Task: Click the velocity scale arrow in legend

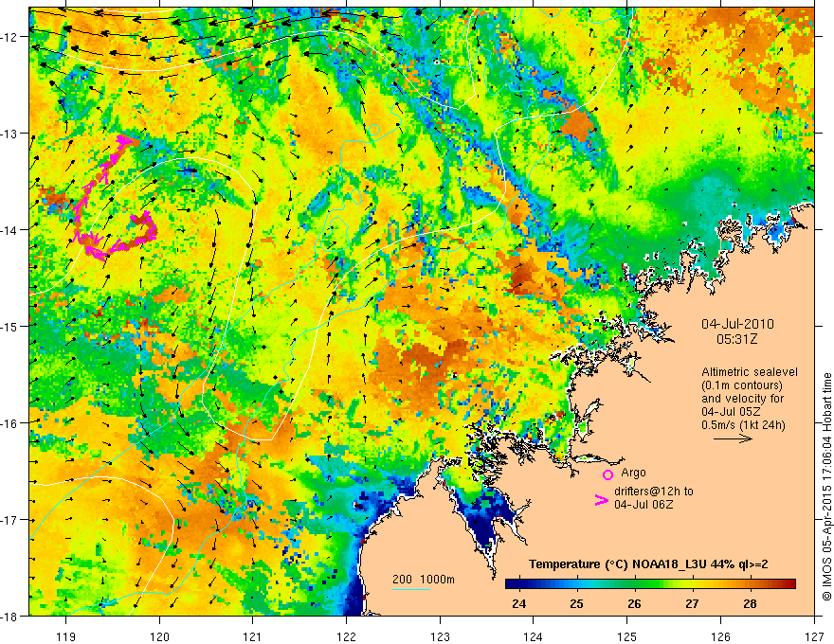Action: pyautogui.click(x=733, y=438)
